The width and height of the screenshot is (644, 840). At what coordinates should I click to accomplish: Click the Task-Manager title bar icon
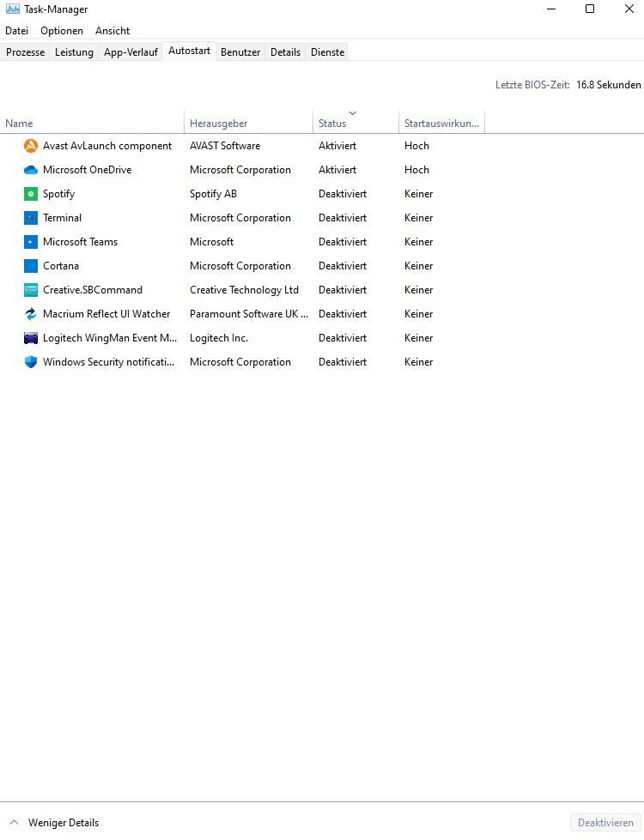click(12, 9)
